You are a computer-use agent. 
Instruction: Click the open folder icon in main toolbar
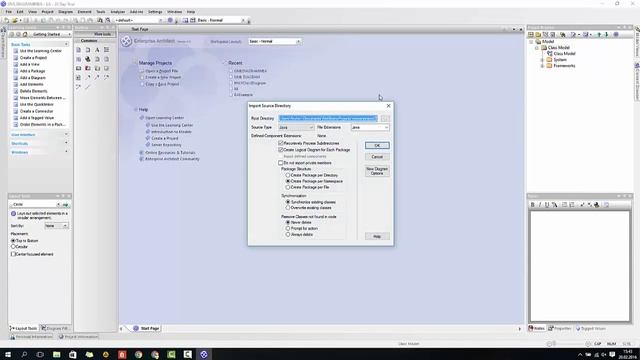coord(15,20)
